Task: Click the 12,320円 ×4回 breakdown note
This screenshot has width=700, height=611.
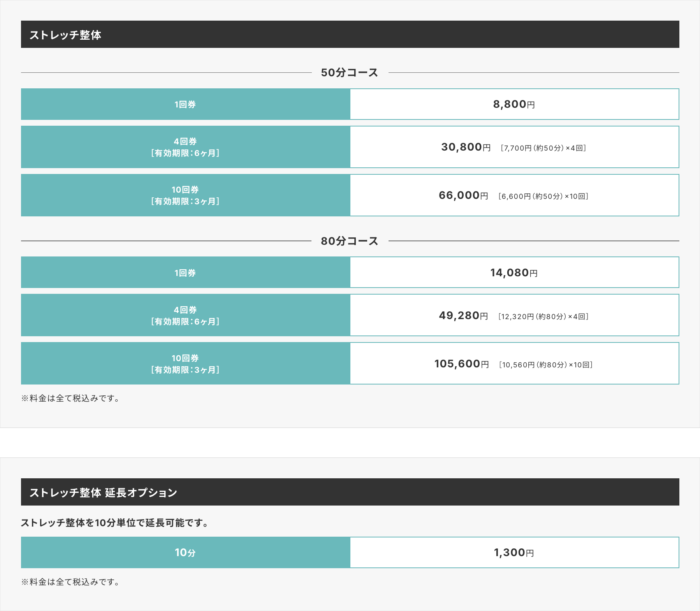Action: [543, 316]
